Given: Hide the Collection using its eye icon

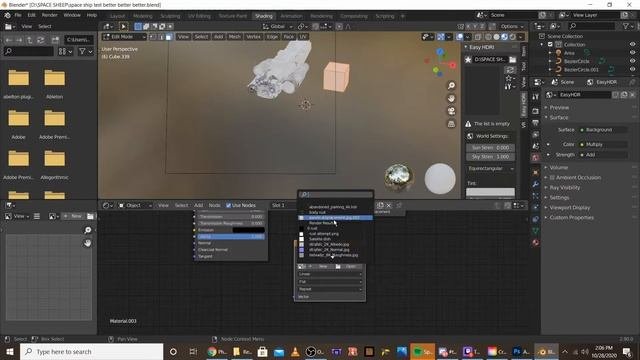Looking at the screenshot, I should click(x=632, y=44).
